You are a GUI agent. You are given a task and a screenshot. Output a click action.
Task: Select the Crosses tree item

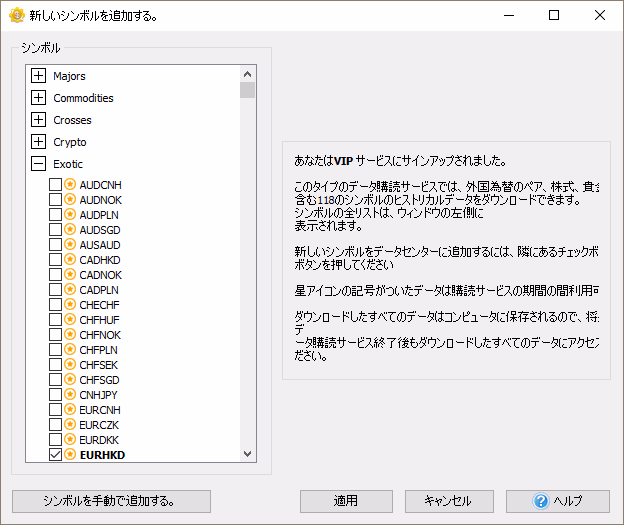click(73, 120)
